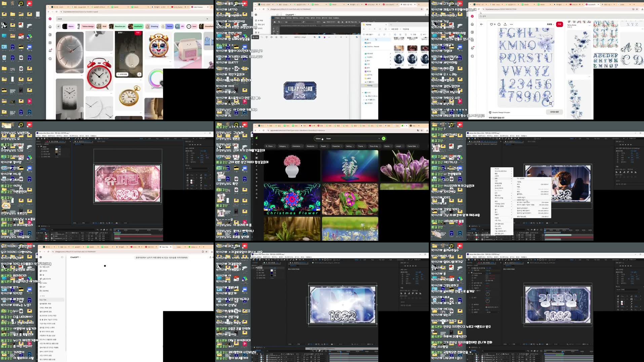Viewport: 644px width, 362px height.
Task: Click the visual search magnifier on the pin image
Action: click(550, 104)
